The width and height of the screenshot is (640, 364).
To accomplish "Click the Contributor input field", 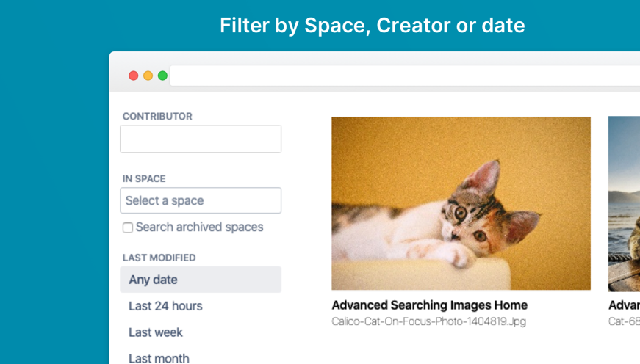I will [x=201, y=139].
